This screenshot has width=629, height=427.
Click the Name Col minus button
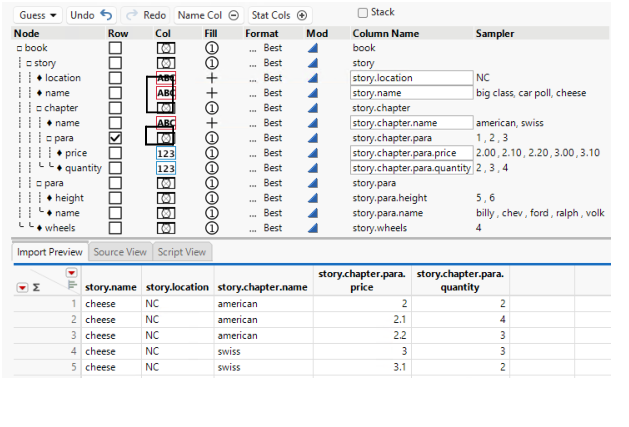[x=208, y=15]
